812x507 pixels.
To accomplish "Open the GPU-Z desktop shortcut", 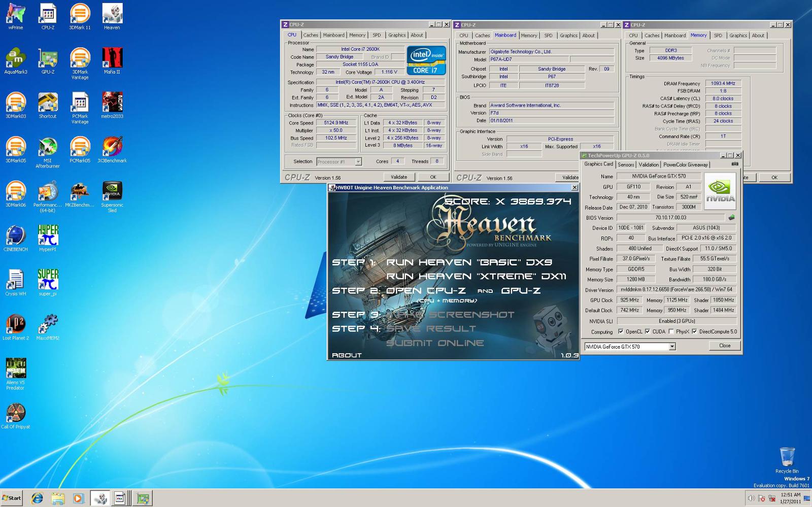I will coord(48,61).
